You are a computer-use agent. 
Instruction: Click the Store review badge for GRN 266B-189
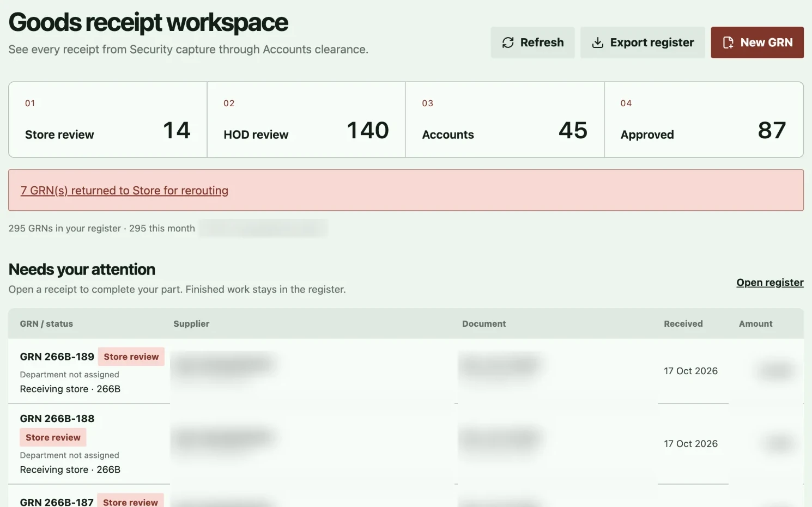pyautogui.click(x=131, y=357)
